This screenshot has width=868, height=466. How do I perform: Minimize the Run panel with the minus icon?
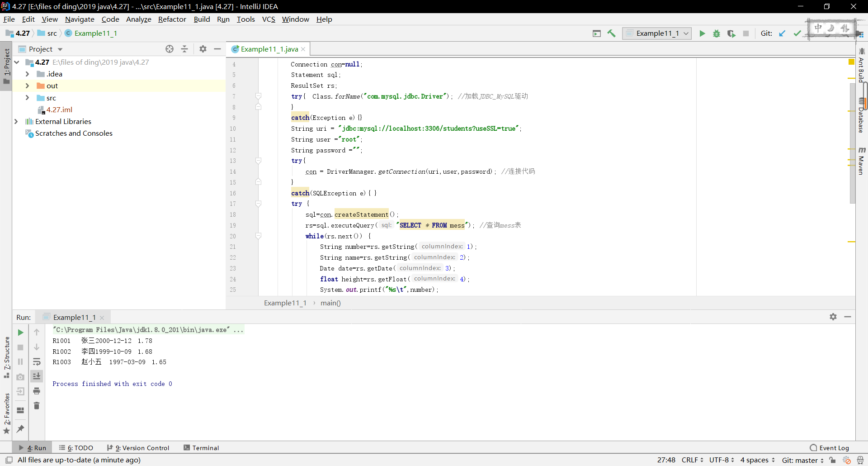click(848, 317)
